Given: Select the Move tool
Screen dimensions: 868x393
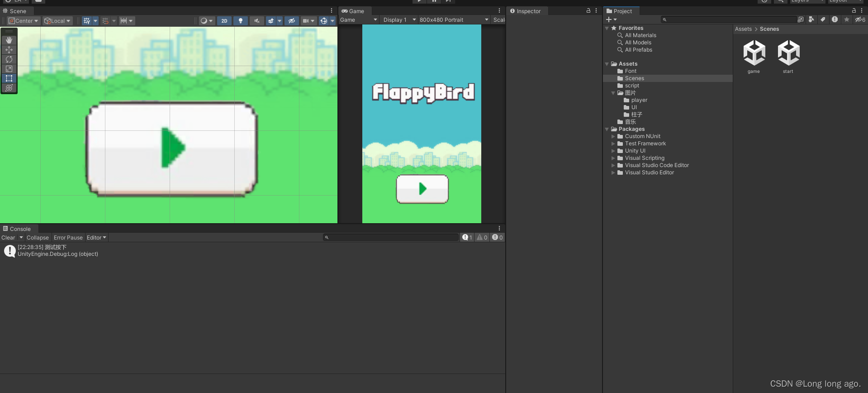Looking at the screenshot, I should tap(9, 50).
